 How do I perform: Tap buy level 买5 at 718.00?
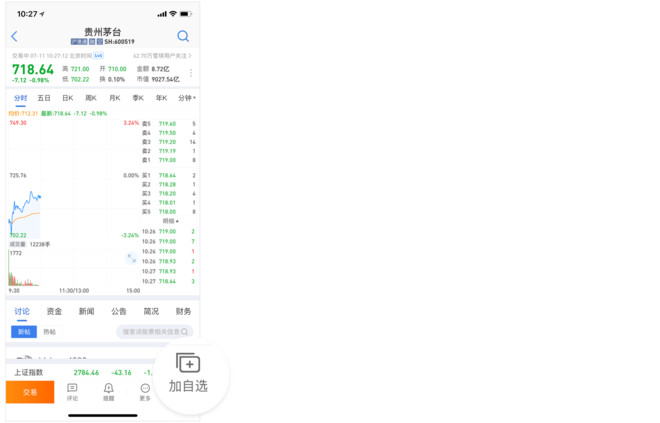[x=169, y=212]
